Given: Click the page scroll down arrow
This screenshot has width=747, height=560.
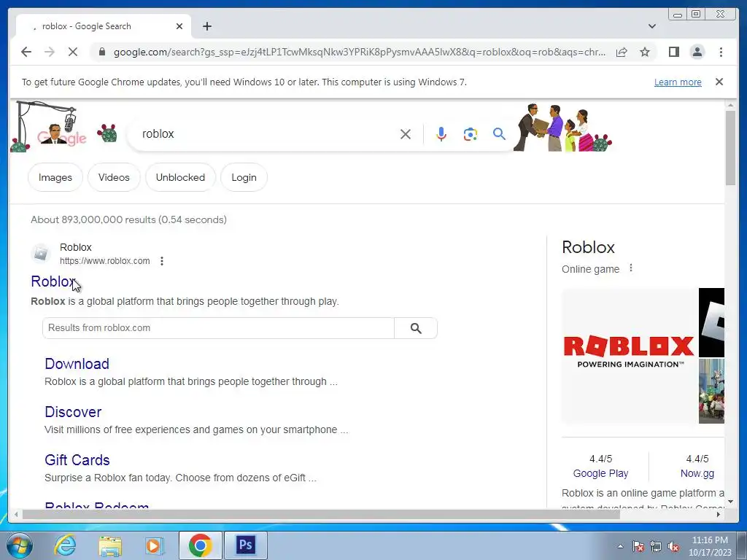Looking at the screenshot, I should pos(731,502).
